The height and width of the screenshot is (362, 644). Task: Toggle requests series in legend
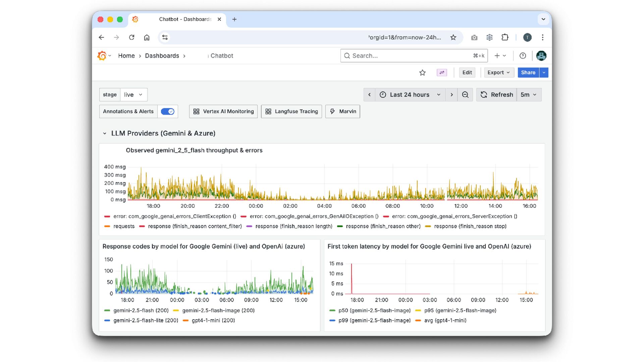tap(123, 226)
